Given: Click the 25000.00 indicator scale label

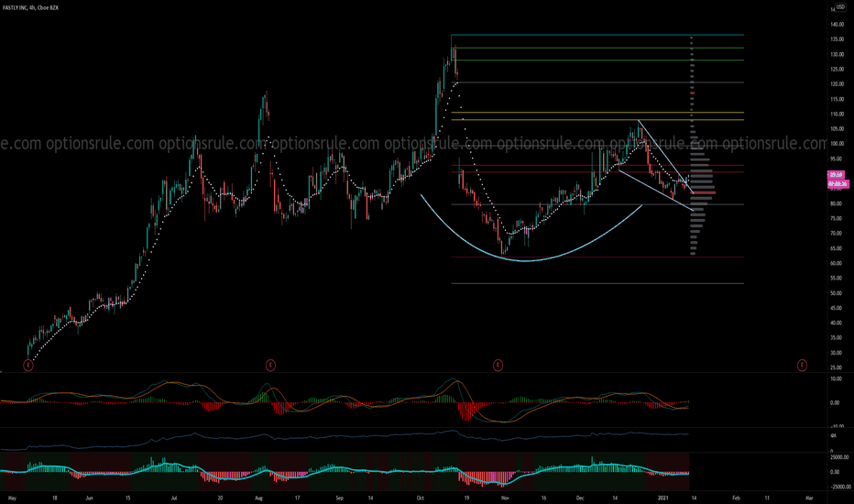Looking at the screenshot, I should click(x=838, y=457).
